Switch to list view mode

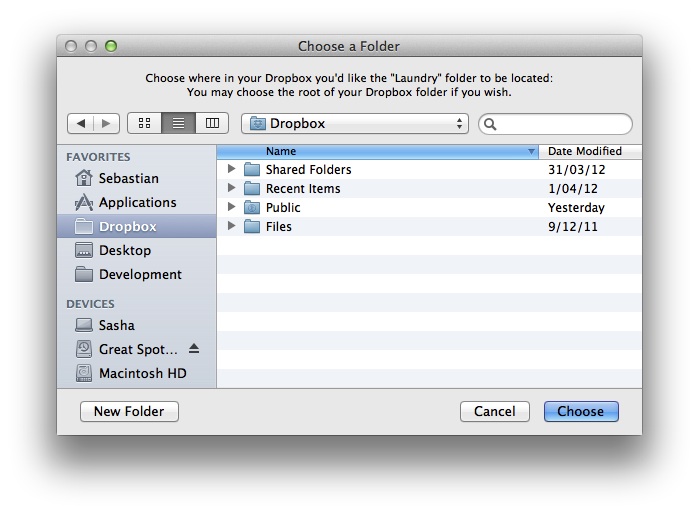click(x=178, y=123)
